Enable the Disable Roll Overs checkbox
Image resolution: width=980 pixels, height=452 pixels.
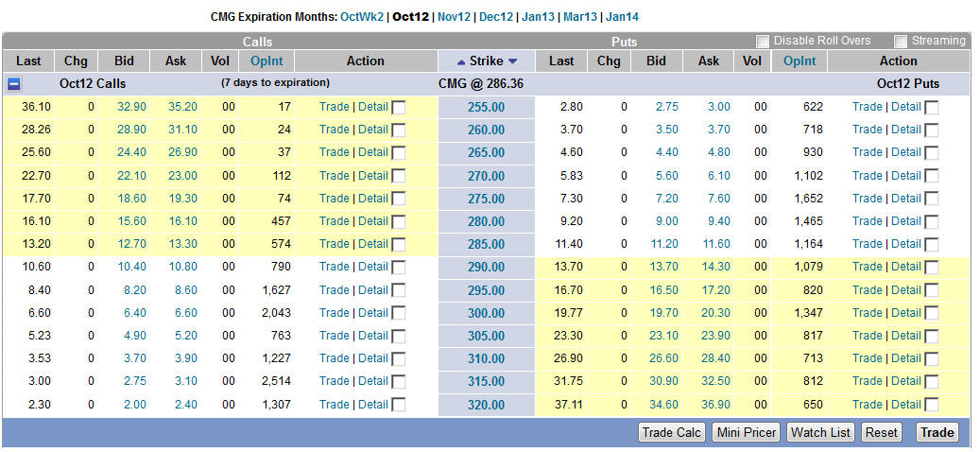tap(763, 42)
